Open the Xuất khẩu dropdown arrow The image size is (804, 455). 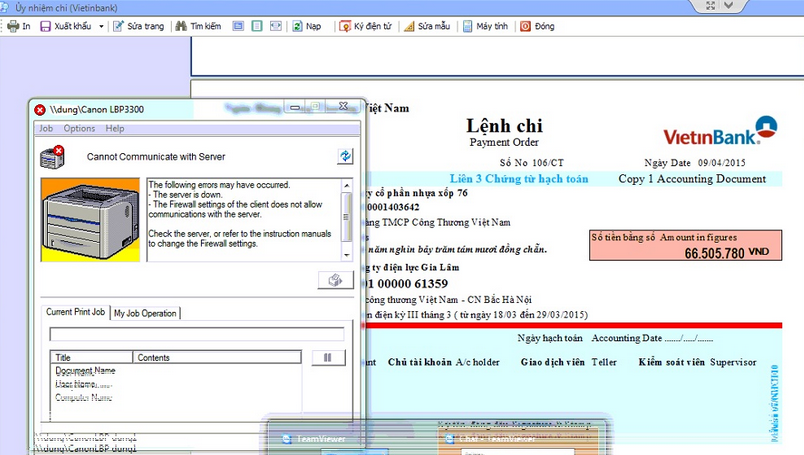point(101,26)
